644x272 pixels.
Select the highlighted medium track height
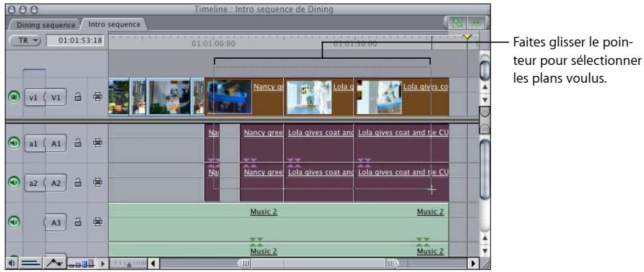click(85, 264)
